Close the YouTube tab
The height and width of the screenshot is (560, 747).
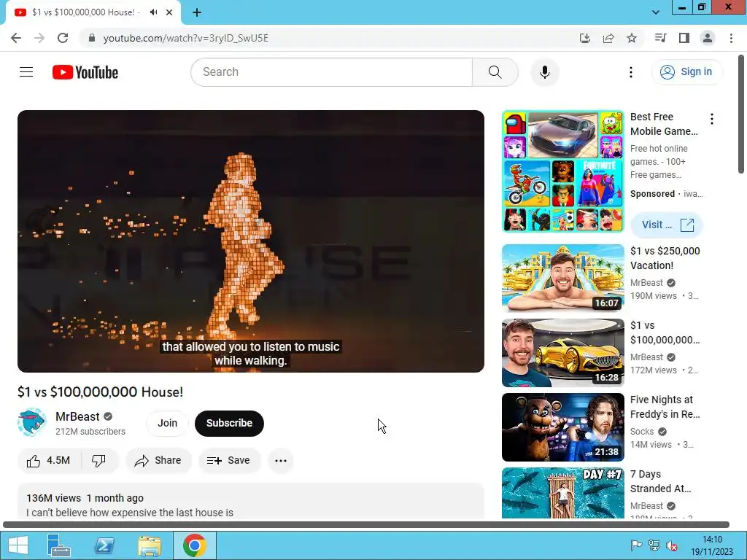click(x=169, y=12)
